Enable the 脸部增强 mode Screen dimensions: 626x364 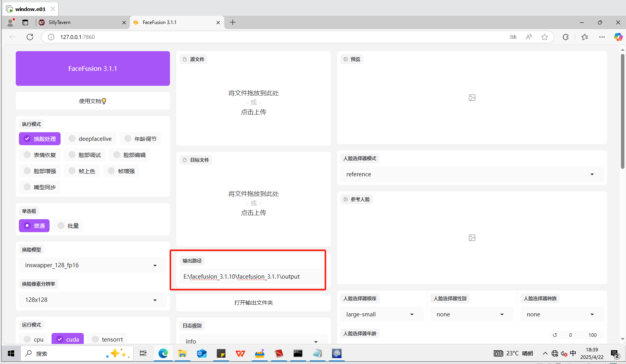point(40,171)
